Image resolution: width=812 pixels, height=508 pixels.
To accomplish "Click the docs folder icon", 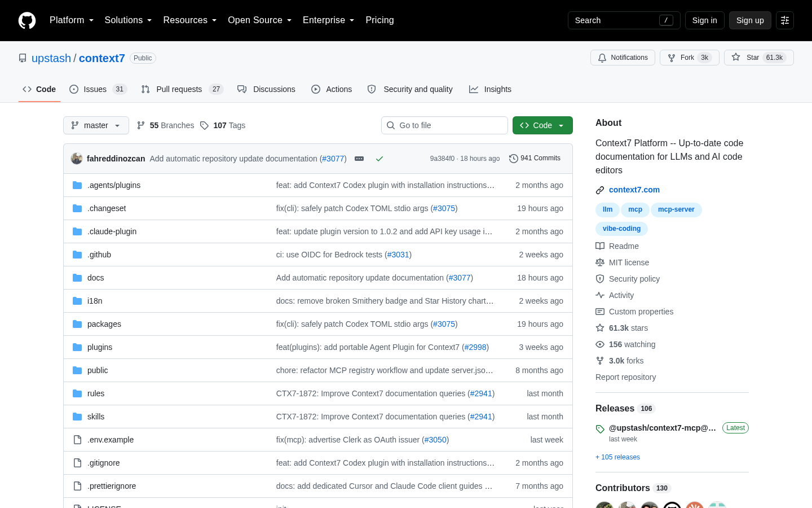I will [77, 278].
